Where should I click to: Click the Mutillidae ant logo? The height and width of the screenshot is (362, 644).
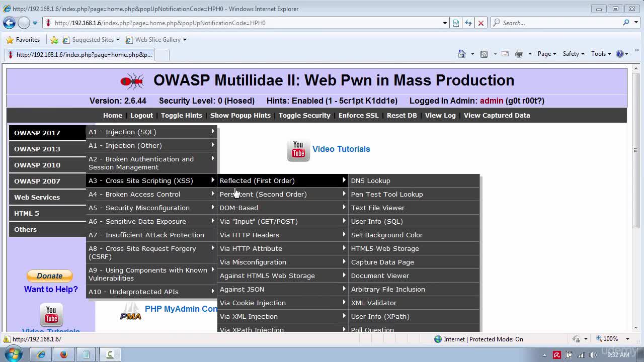click(x=132, y=80)
